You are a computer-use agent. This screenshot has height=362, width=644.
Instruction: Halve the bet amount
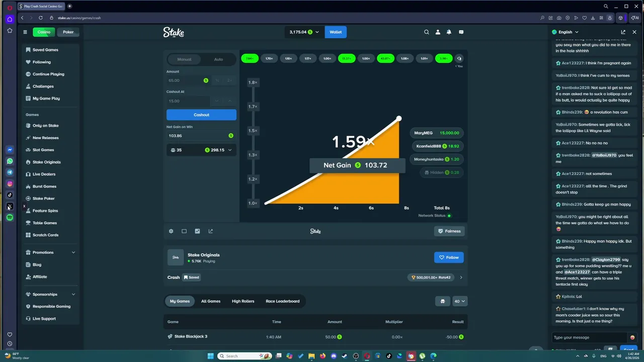point(217,80)
